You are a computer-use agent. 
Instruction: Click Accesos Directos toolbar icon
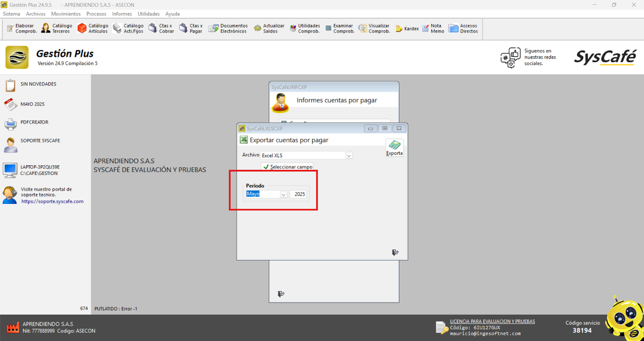pos(463,29)
